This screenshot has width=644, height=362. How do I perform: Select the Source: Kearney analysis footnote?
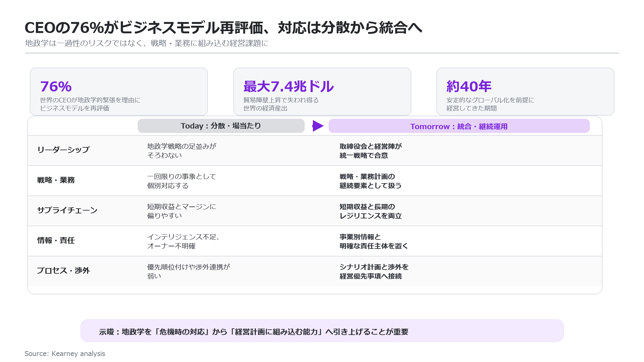[65, 354]
